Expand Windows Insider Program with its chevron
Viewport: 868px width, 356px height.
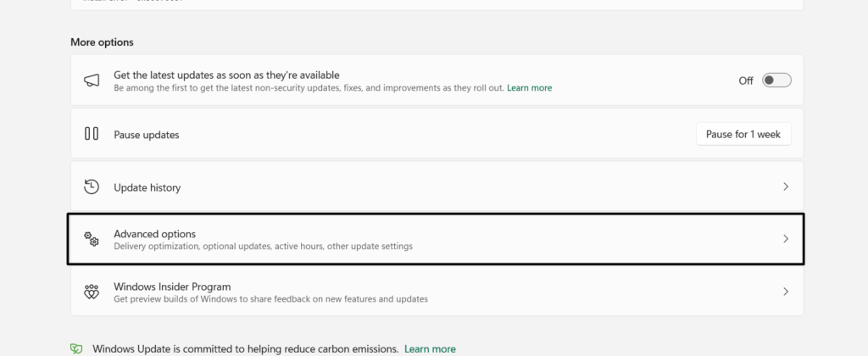coord(786,292)
